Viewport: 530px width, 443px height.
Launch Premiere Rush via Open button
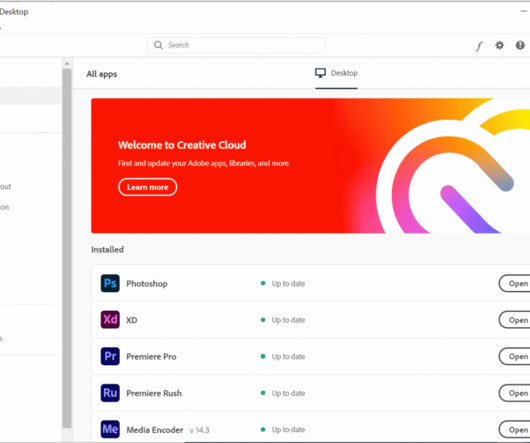click(x=514, y=393)
